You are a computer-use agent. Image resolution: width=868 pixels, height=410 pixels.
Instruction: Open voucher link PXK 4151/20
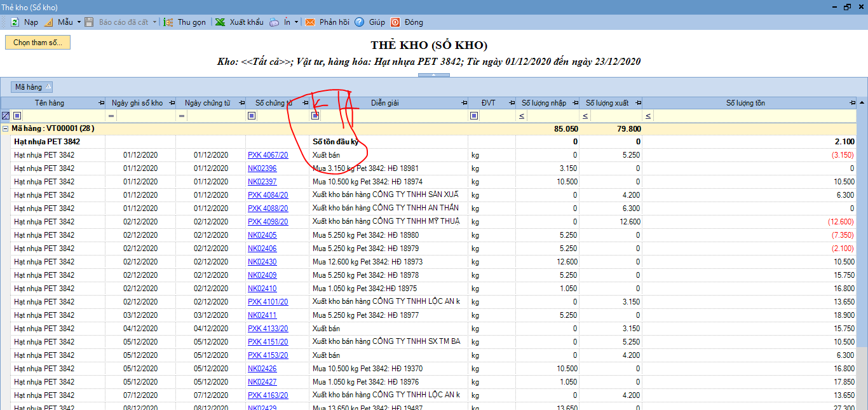[x=268, y=342]
